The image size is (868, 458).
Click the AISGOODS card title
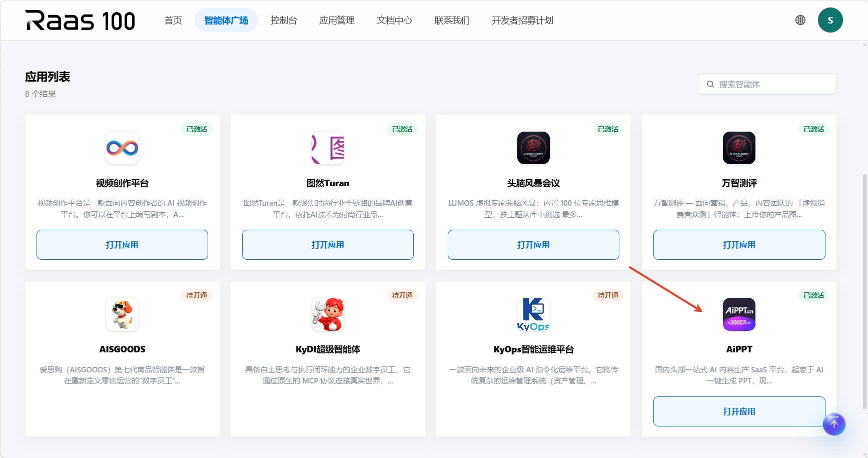click(x=122, y=349)
